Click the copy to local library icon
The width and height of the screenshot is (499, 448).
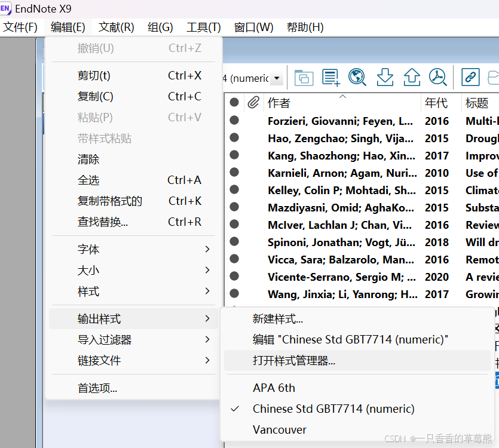coord(304,77)
